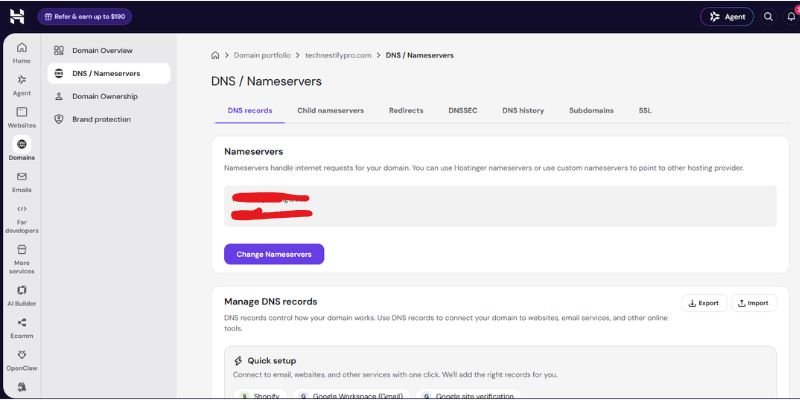Viewport: 800px width, 400px height.
Task: Open the Agent sidebar icon
Action: pyautogui.click(x=21, y=80)
